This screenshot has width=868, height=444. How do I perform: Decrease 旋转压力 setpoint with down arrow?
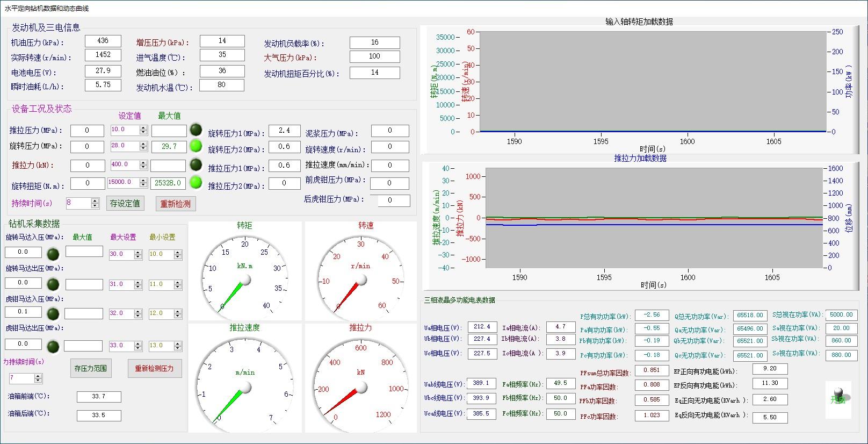[143, 148]
